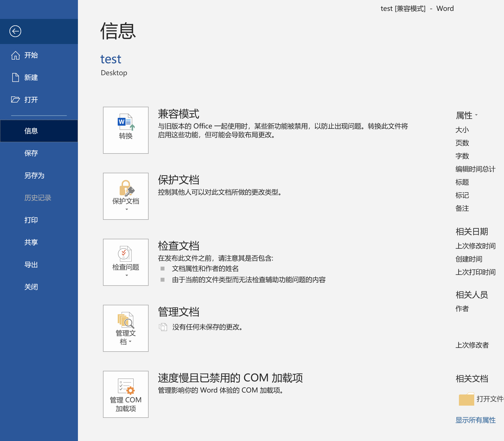Go to 导出 (Export) in the sidebar
Screen dimensions: 504x441
(x=31, y=265)
